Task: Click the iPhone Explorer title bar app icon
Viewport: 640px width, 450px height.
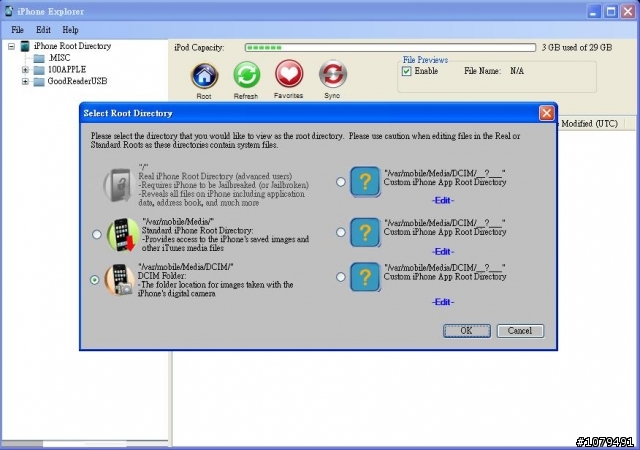Action: point(9,11)
